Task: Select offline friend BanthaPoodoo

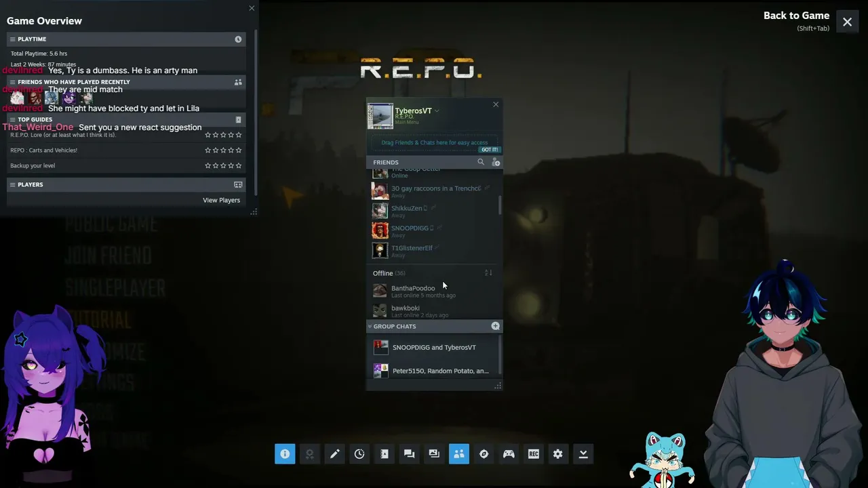Action: tap(434, 291)
